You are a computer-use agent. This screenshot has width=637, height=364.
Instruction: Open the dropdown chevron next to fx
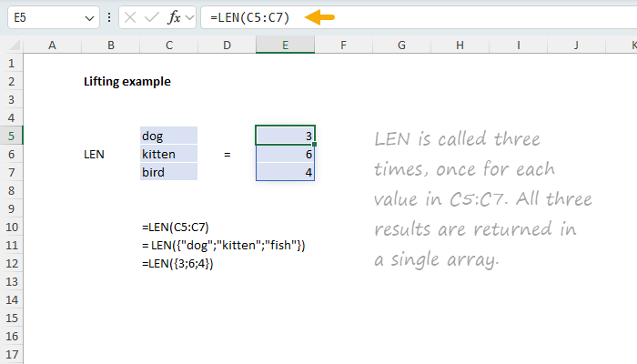point(189,17)
